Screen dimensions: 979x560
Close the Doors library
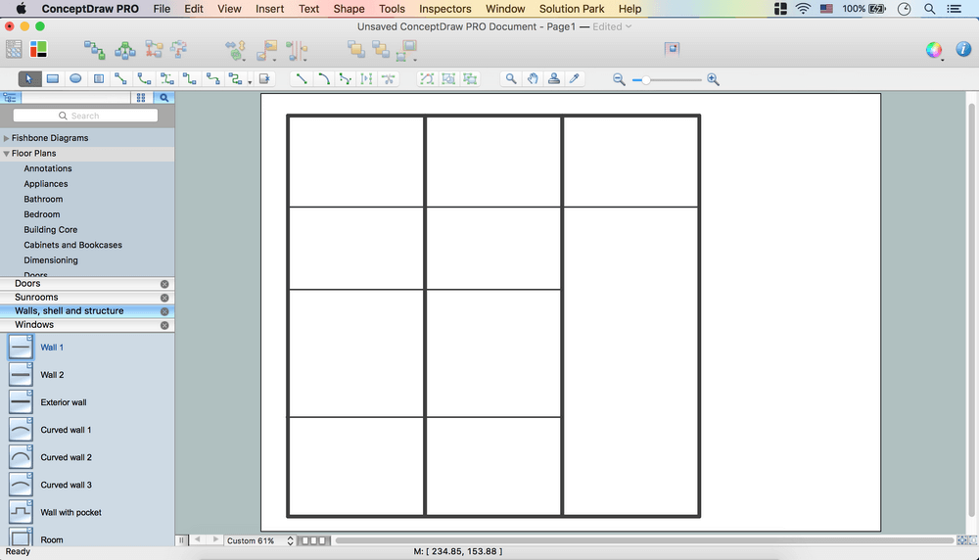(x=164, y=284)
